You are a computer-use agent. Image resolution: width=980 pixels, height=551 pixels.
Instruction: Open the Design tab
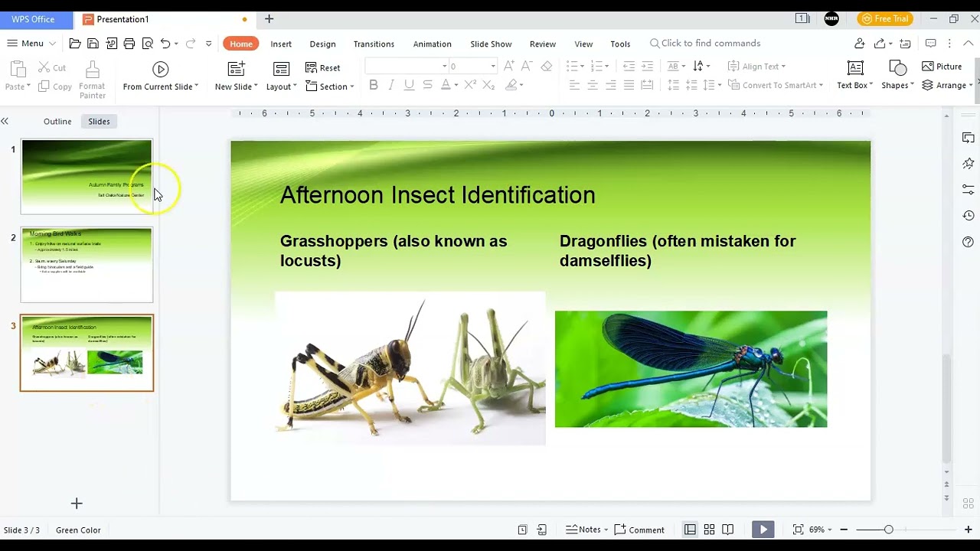coord(322,44)
